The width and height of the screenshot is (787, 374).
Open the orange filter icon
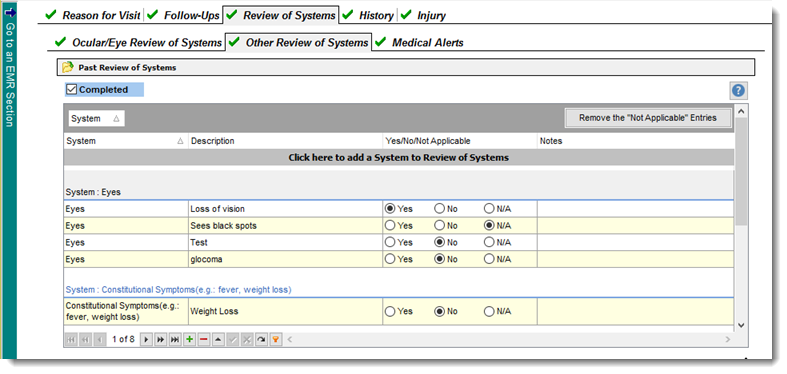tap(275, 340)
